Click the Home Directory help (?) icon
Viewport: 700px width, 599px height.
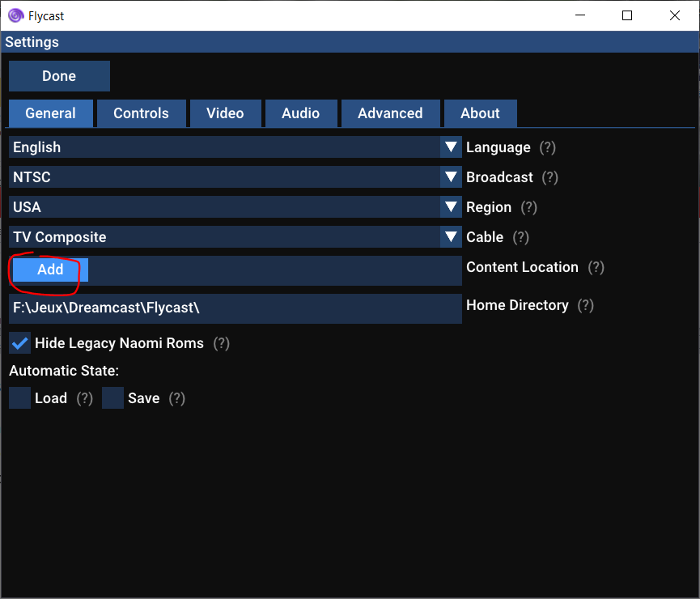(x=586, y=305)
